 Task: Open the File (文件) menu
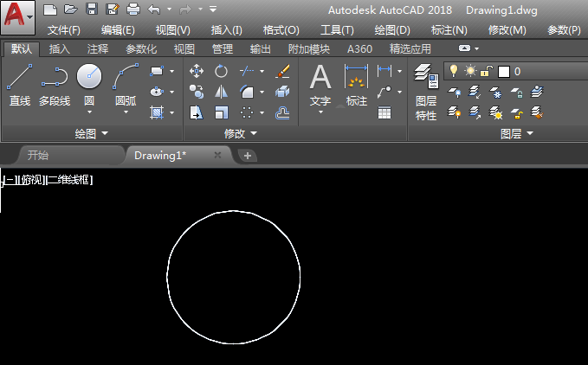64,30
